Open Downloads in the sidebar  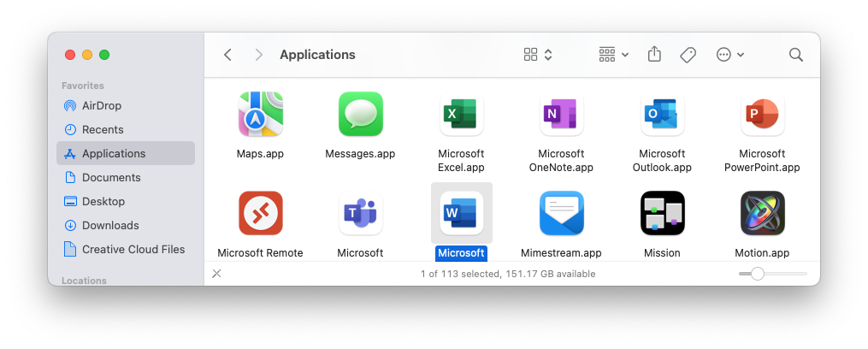point(110,226)
